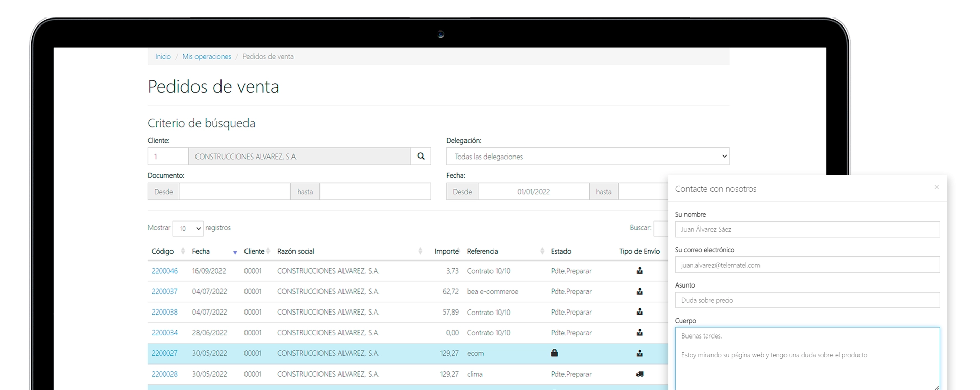The image size is (980, 390).
Task: Click the lock status icon in row 2200027
Action: click(554, 353)
